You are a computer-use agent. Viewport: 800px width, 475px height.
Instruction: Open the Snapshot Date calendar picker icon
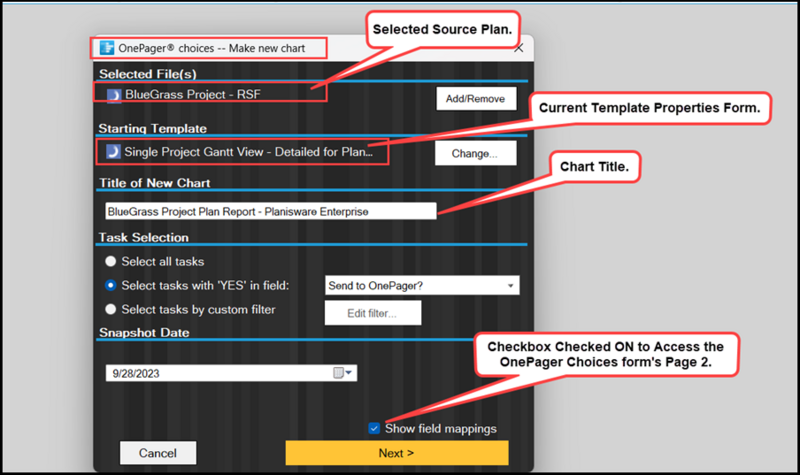(x=338, y=373)
